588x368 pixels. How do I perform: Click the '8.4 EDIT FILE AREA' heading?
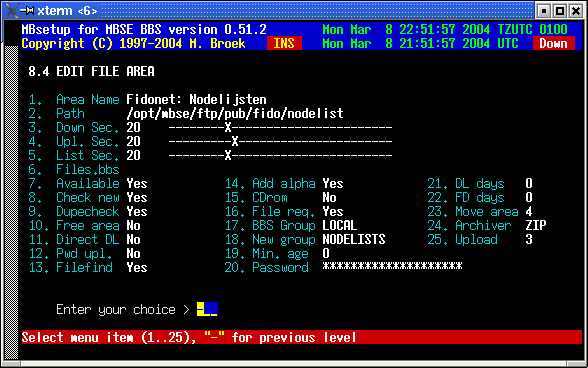pos(91,72)
